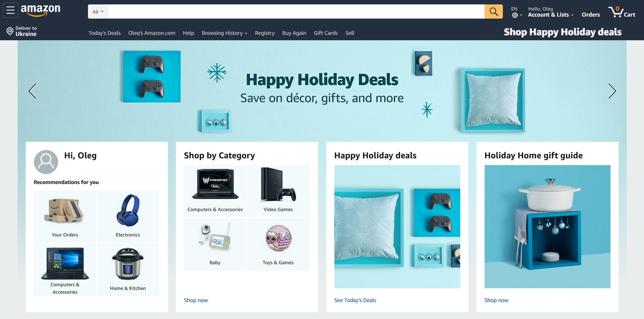Expand the Browsing History dropdown
644x319 pixels.
tap(224, 33)
